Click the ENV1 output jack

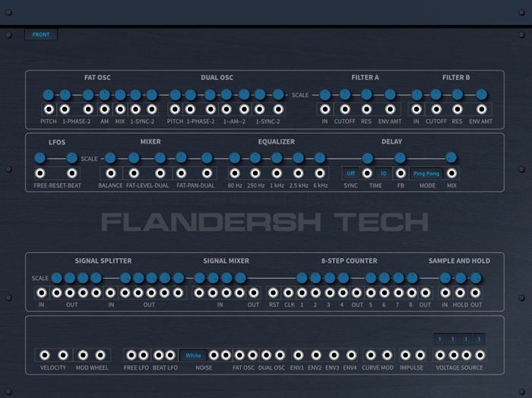[297, 355]
